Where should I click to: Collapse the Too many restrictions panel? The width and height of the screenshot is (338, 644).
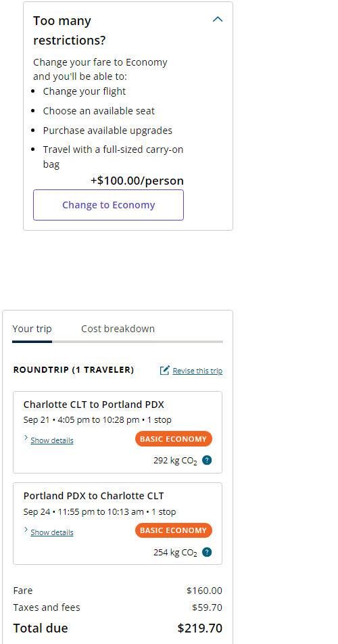pos(218,20)
